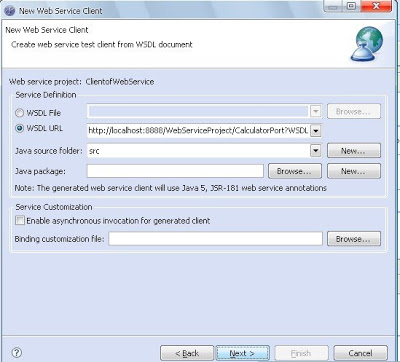Expand the WSDL URL dropdown arrow
Image resolution: width=400 pixels, height=362 pixels.
point(315,130)
